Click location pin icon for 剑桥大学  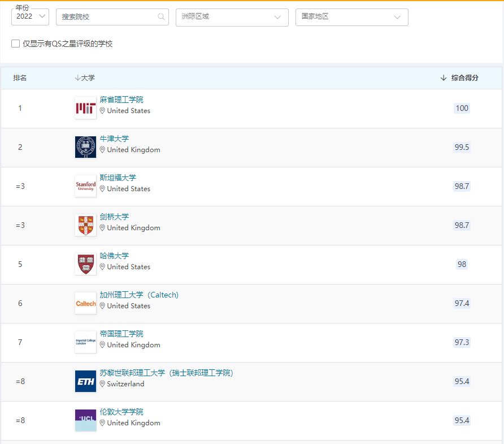(x=102, y=228)
